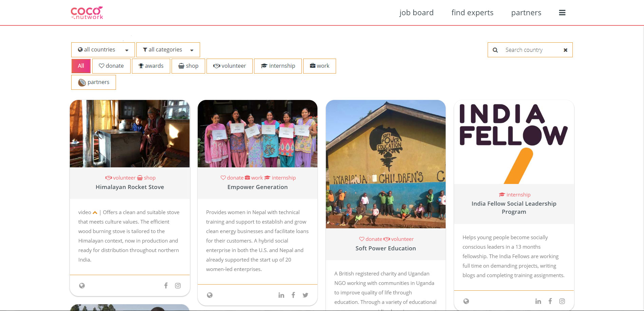Open the Empower Generation title link
644x311 pixels.
(x=258, y=187)
